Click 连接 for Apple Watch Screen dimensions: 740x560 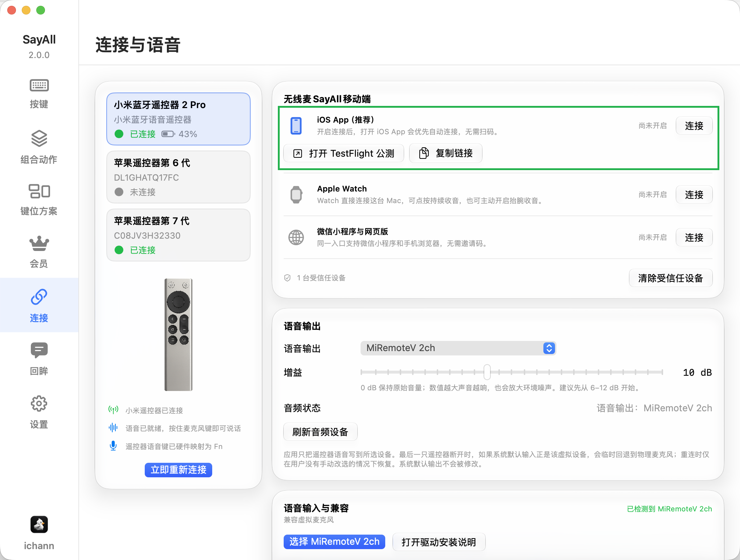(x=694, y=195)
